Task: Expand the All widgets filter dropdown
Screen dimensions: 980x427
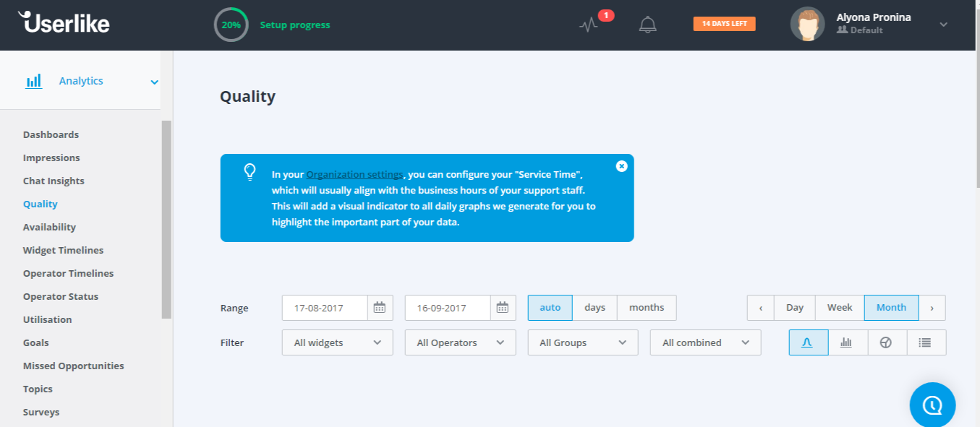Action: click(x=338, y=342)
